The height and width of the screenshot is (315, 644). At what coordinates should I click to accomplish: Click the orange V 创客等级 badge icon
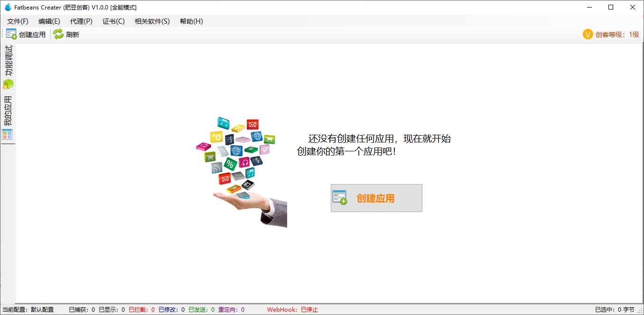coord(588,34)
